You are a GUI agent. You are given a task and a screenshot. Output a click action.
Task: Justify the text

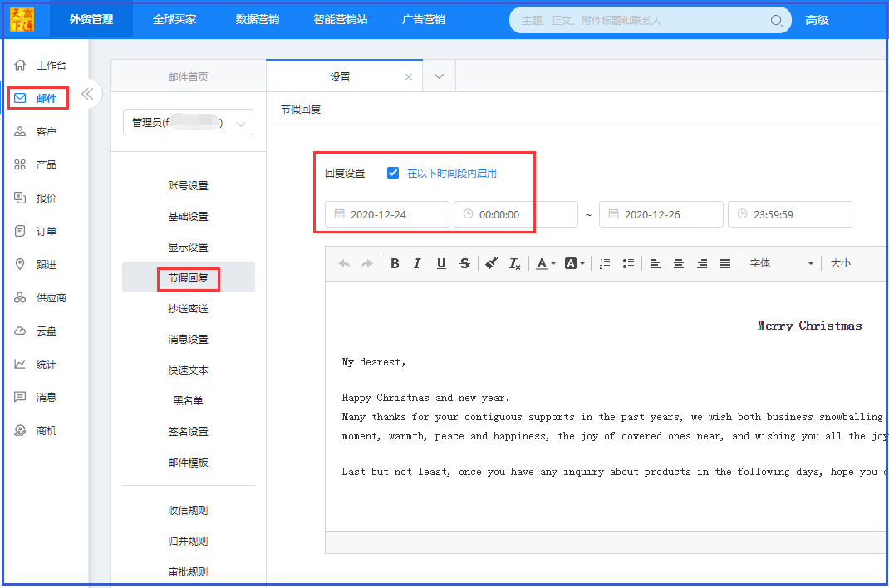pos(725,263)
